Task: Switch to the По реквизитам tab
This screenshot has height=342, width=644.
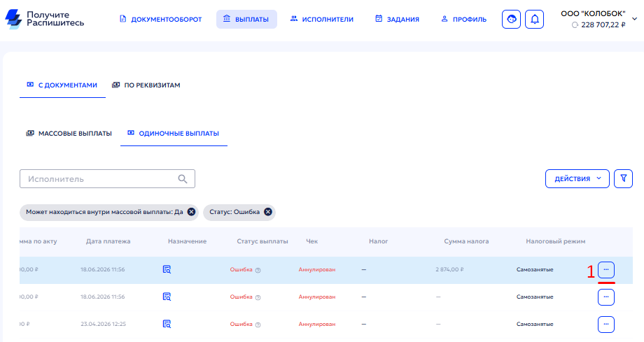Action: pos(146,85)
